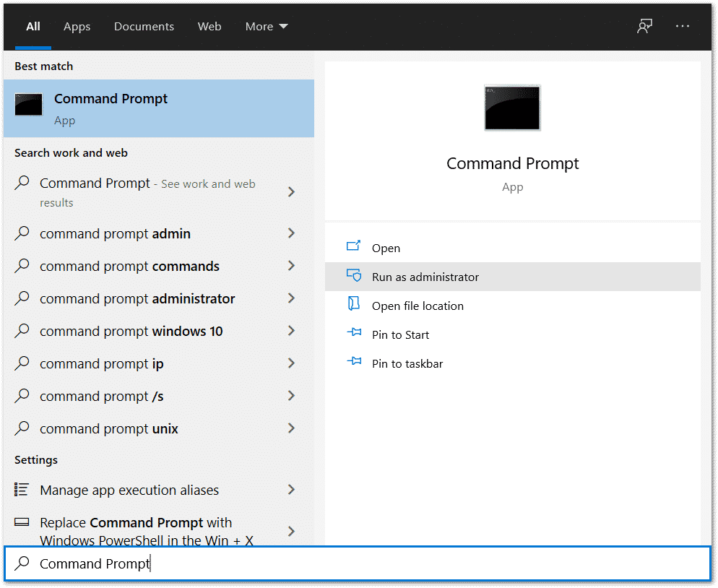Open the three-dot options menu

coord(683,26)
